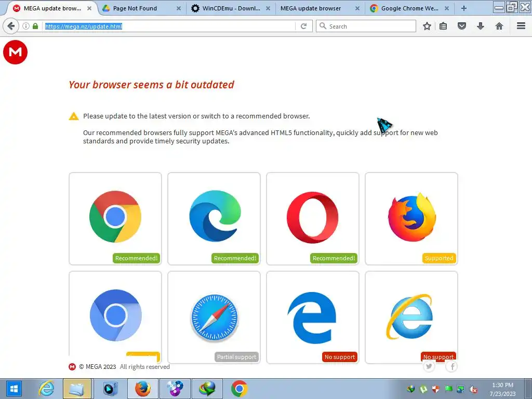Switch to the Google Chrome Web tab
The image size is (532, 399).
point(410,8)
